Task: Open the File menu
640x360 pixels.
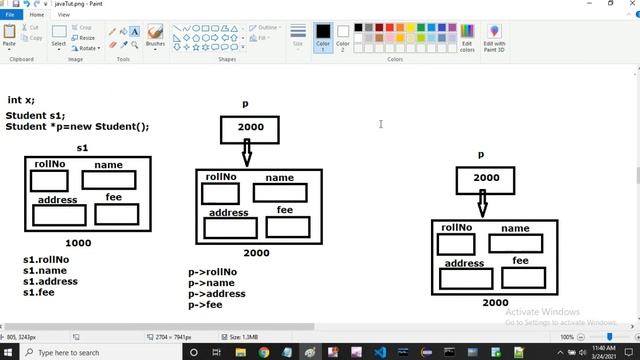Action: (x=10, y=15)
